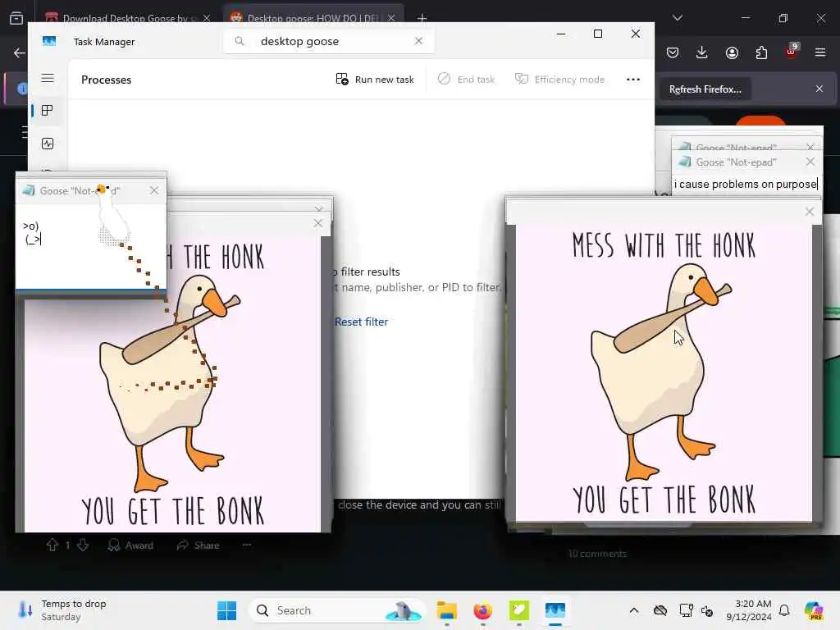Open Reddit post more options ellipsis
The height and width of the screenshot is (630, 840).
click(x=247, y=545)
